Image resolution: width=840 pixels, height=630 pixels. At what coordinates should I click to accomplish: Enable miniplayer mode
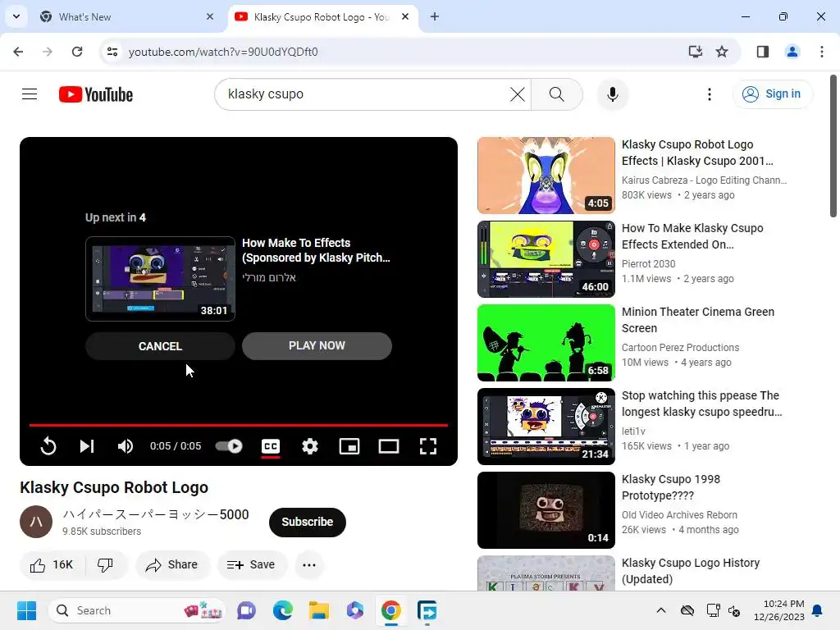point(349,445)
